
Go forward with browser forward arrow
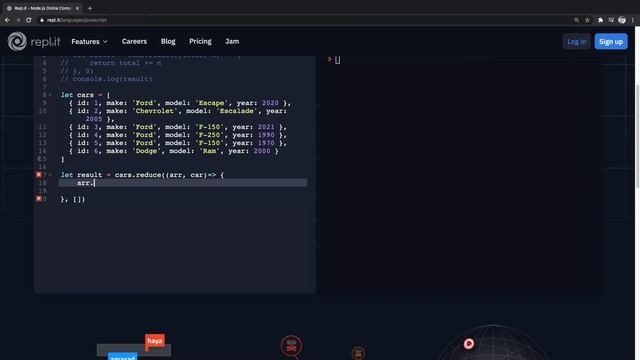click(18, 20)
